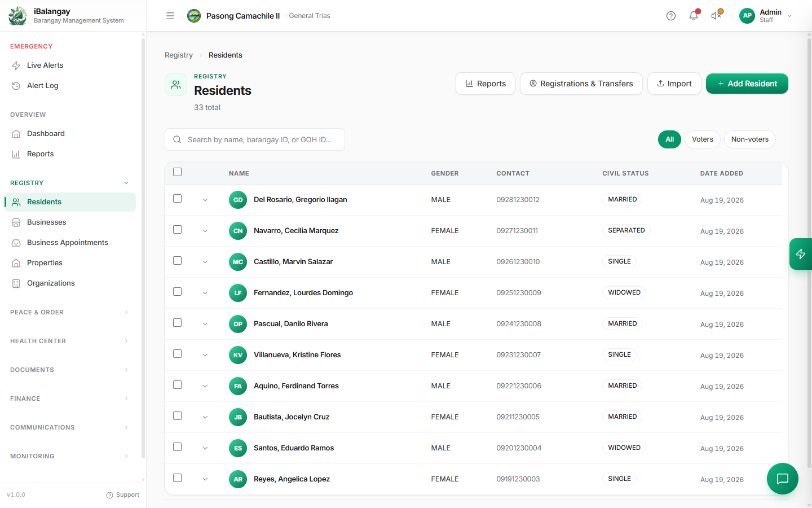Viewport: 812px width, 508px height.
Task: Click the Residents header people icon
Action: (176, 85)
